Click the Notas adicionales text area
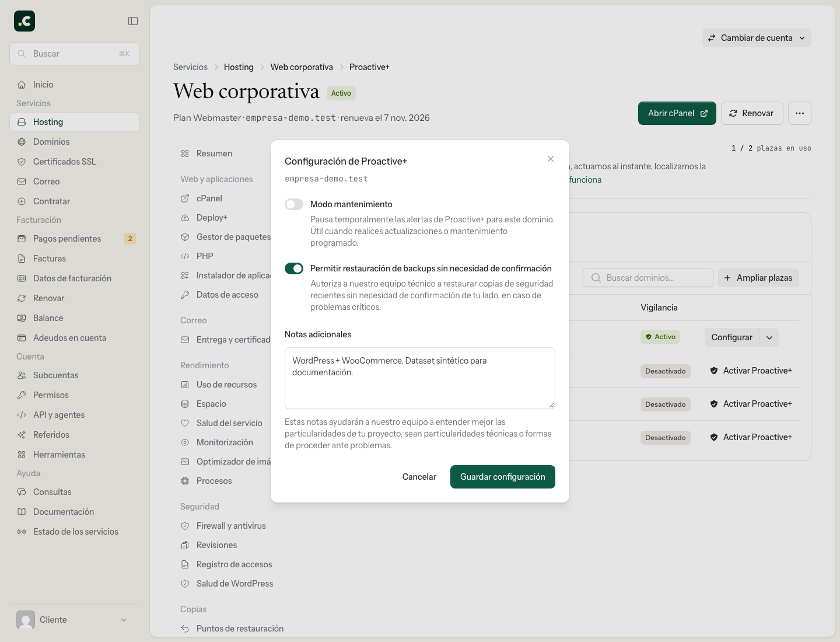The image size is (840, 642). coord(420,378)
